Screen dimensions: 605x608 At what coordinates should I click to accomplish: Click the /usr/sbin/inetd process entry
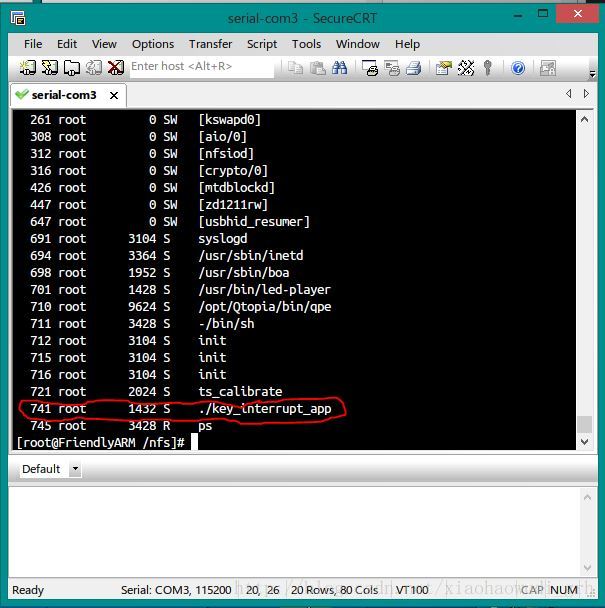tap(251, 256)
